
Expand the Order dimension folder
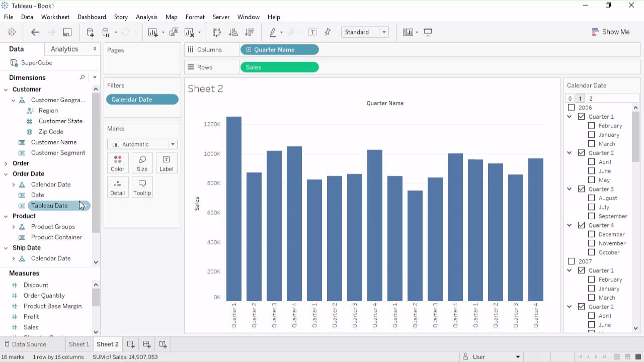(x=6, y=163)
